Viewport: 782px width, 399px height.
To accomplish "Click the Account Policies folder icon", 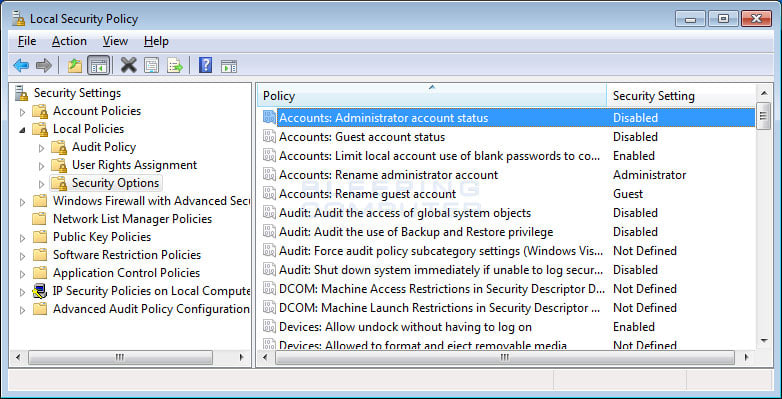I will [40, 111].
